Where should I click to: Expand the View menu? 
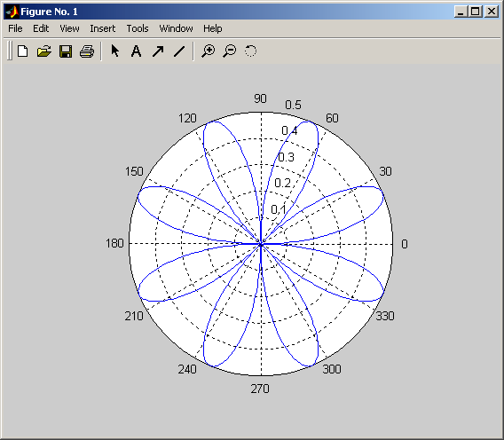tap(69, 28)
